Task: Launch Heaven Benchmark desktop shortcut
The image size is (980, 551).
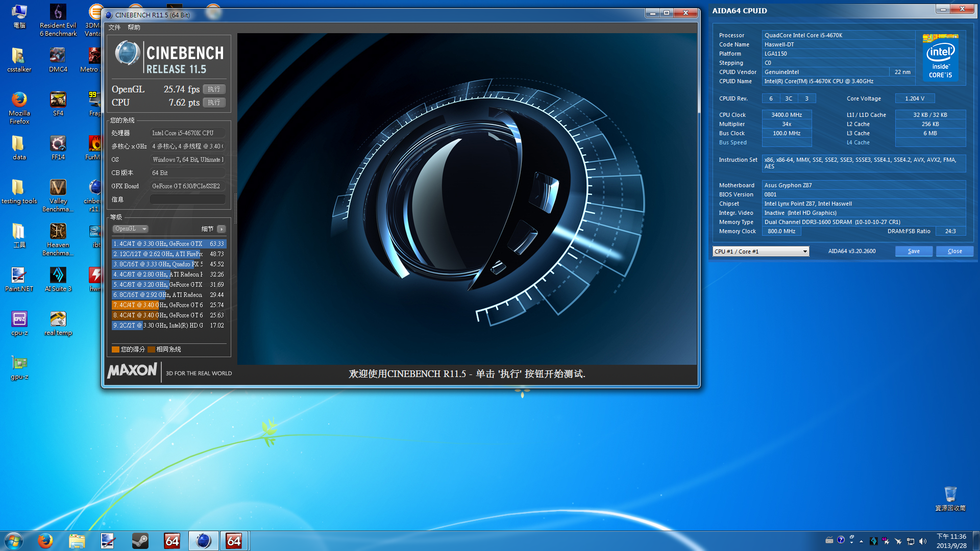Action: (x=58, y=232)
